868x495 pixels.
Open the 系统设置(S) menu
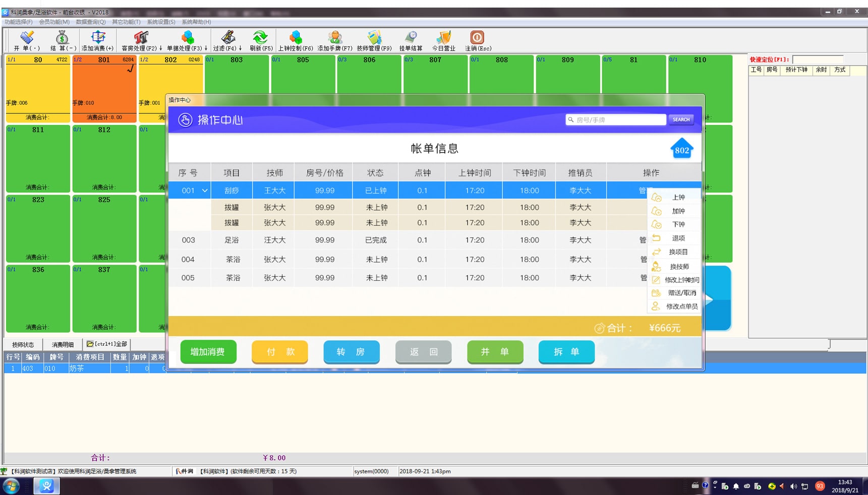click(x=161, y=22)
